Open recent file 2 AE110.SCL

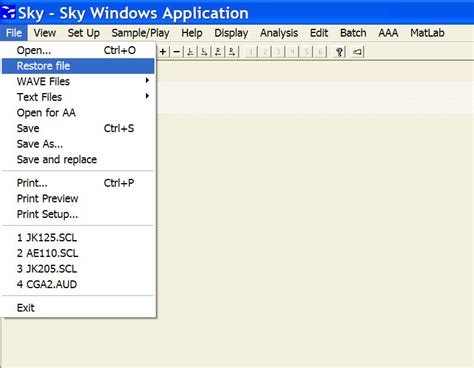[x=78, y=253]
